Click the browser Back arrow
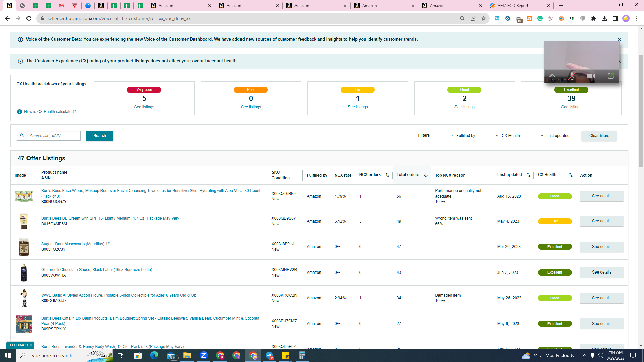The width and height of the screenshot is (644, 362). pos(7,18)
